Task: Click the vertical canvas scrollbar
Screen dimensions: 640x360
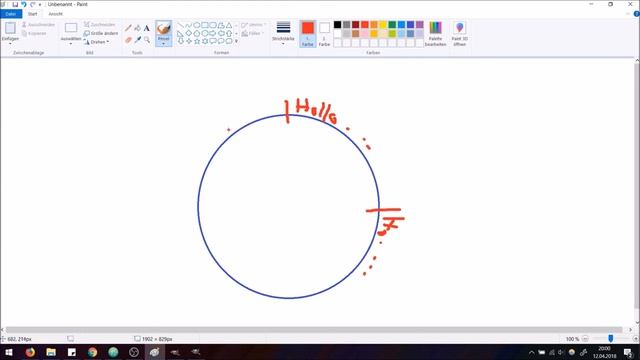Action: [x=637, y=186]
